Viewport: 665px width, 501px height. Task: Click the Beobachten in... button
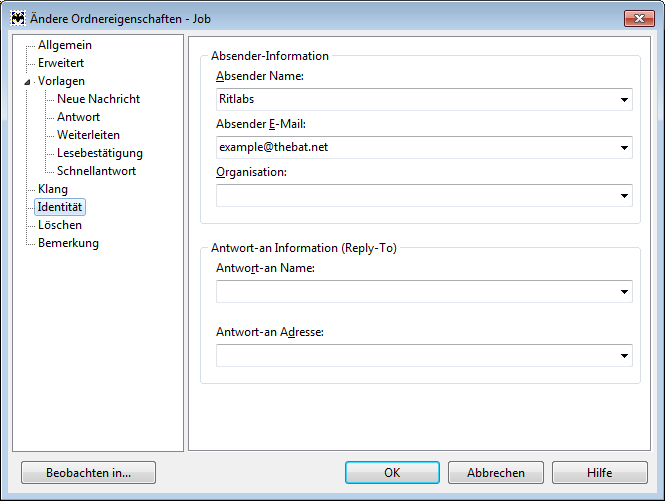89,473
